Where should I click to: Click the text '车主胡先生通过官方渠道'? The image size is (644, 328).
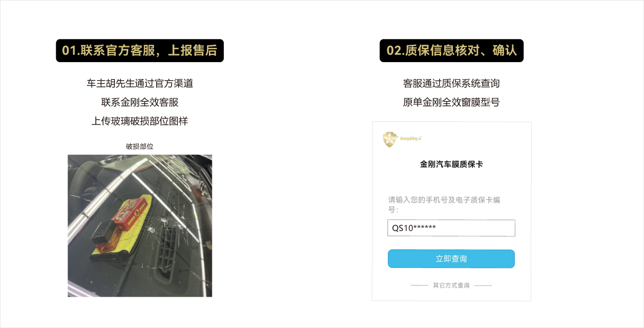(x=140, y=83)
